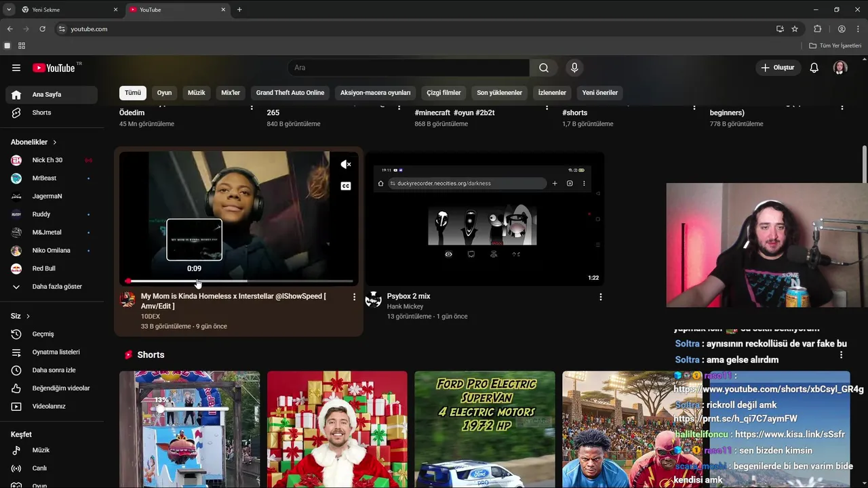Open the Christmas gifts Santa short

coord(337,429)
